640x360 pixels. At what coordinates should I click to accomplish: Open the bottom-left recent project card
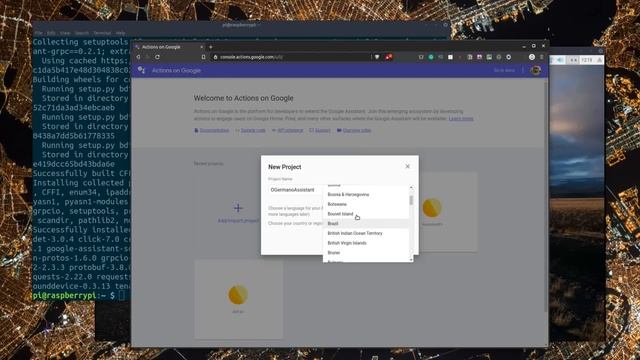click(239, 299)
